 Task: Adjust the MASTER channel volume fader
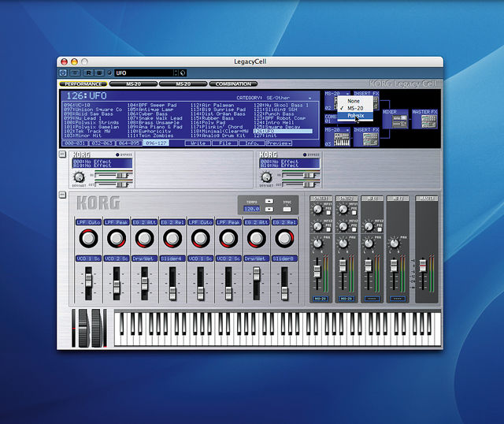click(422, 266)
